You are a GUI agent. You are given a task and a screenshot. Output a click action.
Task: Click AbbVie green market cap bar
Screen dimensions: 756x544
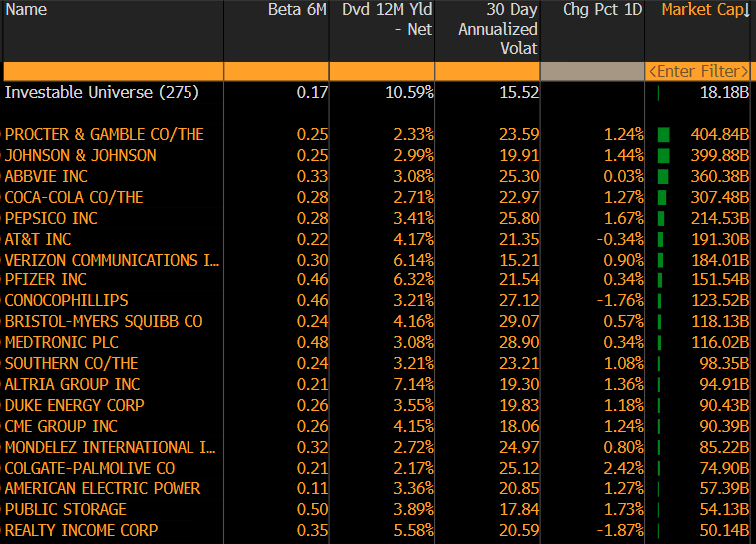[663, 177]
